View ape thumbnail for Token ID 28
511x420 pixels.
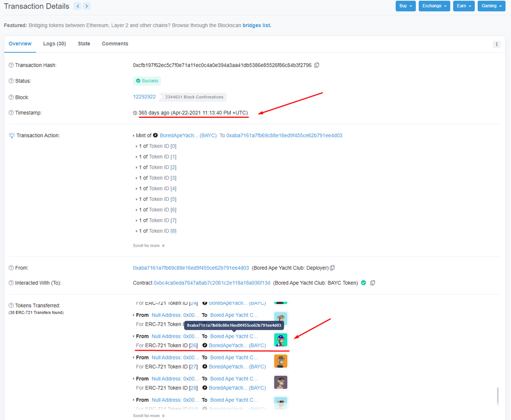[x=281, y=383]
